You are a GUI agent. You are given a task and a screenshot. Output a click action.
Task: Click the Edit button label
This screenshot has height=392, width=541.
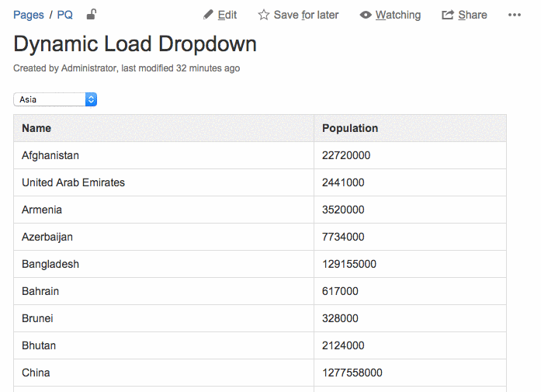click(x=227, y=15)
